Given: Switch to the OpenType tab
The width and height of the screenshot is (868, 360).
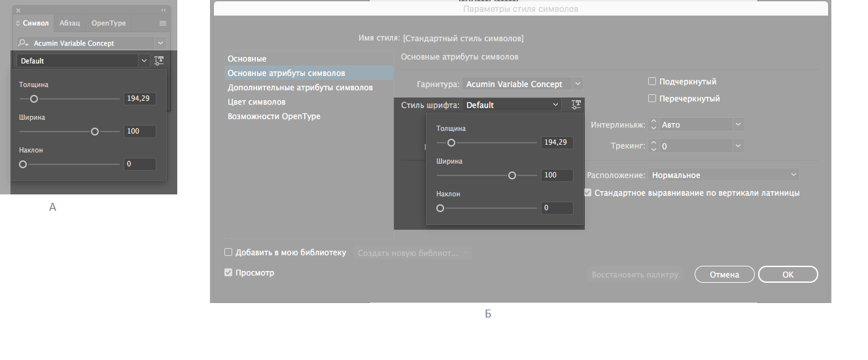Looking at the screenshot, I should [109, 23].
